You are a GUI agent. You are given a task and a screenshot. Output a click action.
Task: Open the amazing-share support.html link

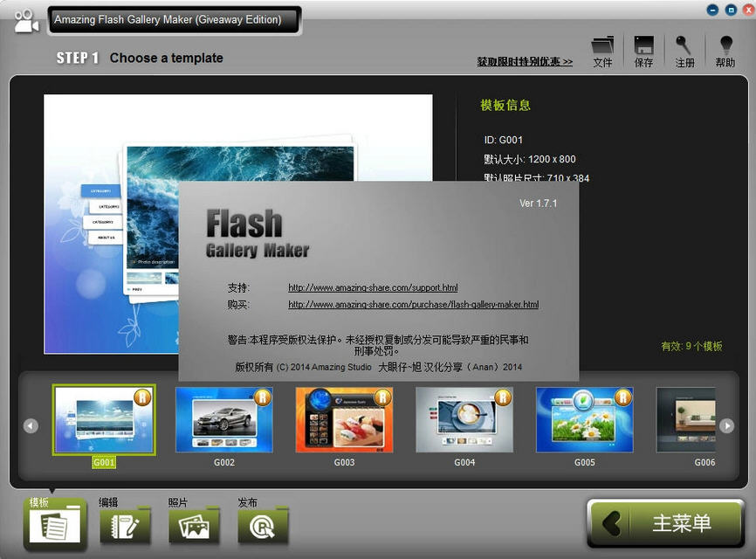(373, 287)
